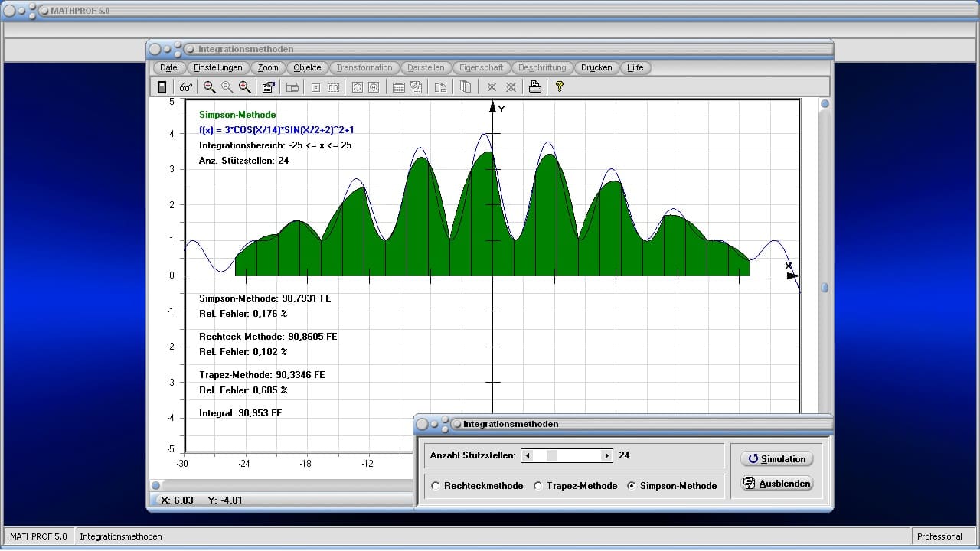
Task: Click the Professional status bar label
Action: (x=939, y=536)
